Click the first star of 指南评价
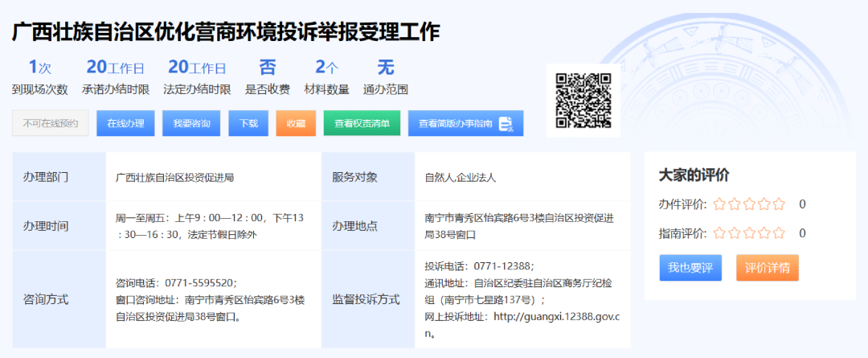 tap(719, 233)
